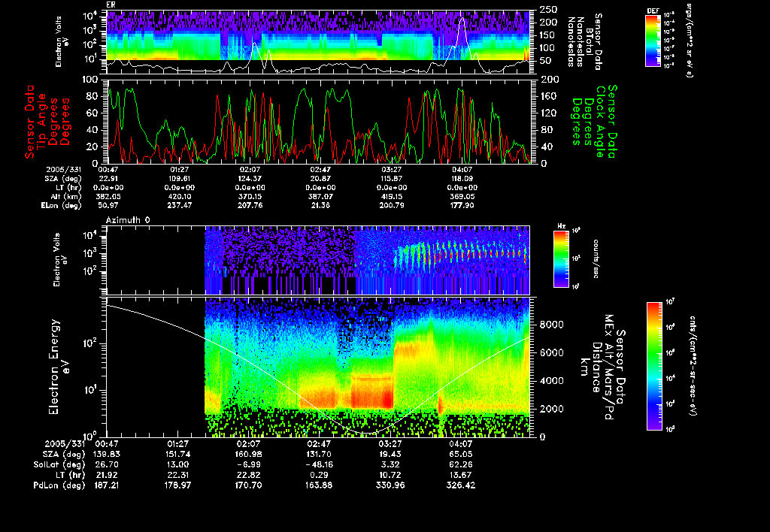This screenshot has height=532, width=770.
Task: Select local time value 21.92
Action: (x=106, y=475)
